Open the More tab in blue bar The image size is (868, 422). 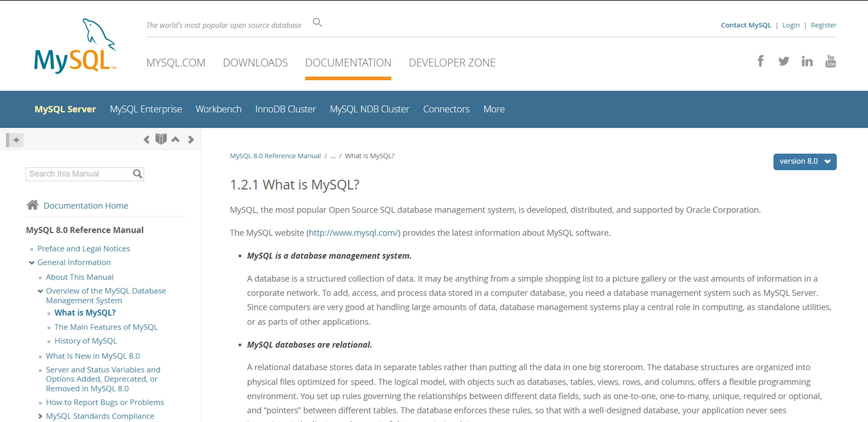point(494,109)
